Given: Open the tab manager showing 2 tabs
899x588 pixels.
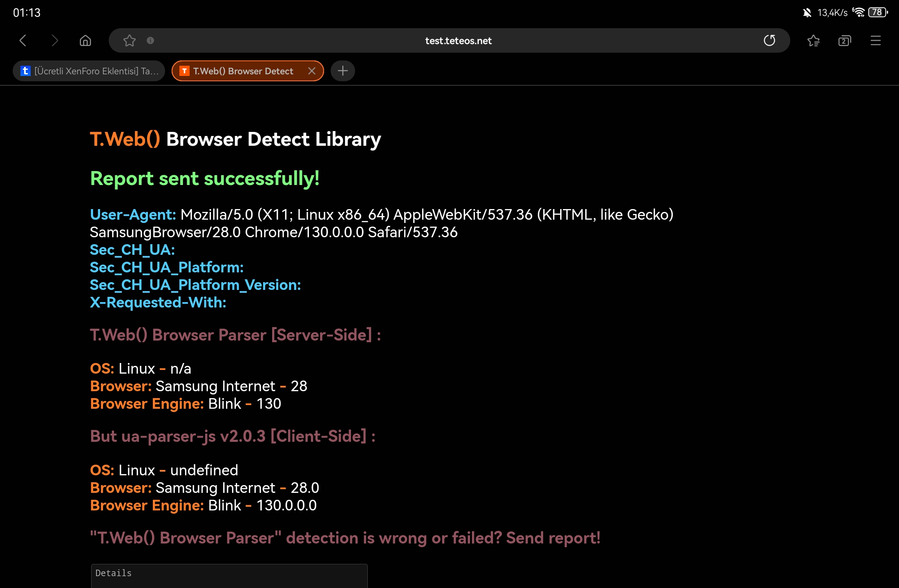Looking at the screenshot, I should [x=844, y=40].
